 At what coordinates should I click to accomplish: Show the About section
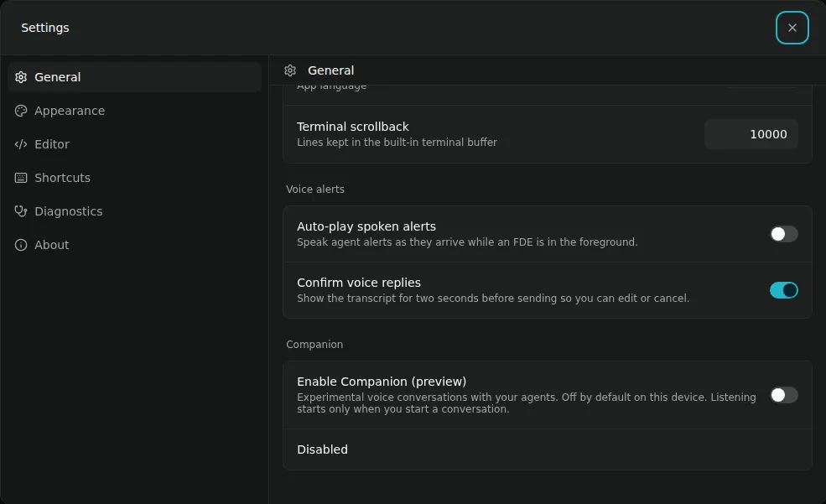click(x=135, y=245)
